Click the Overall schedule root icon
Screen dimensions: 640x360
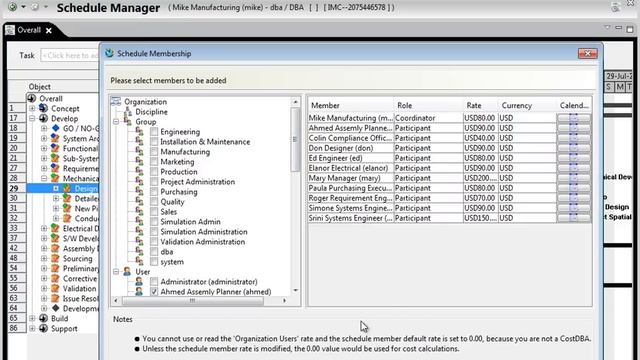pyautogui.click(x=31, y=98)
